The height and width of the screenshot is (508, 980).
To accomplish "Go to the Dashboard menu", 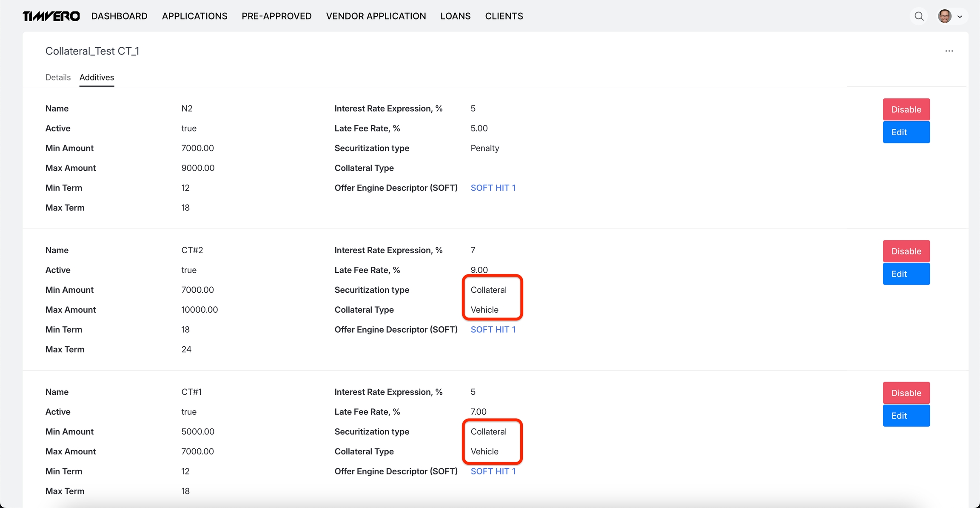I will [x=119, y=16].
